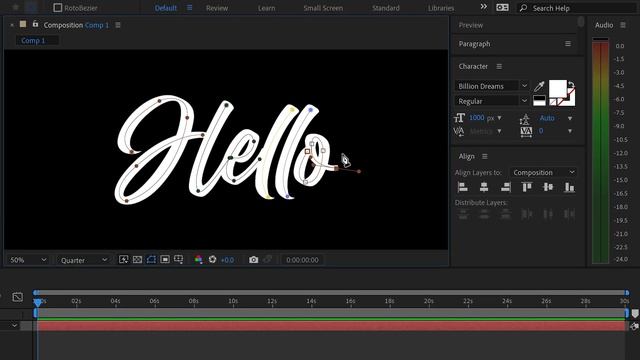This screenshot has width=640, height=360.
Task: Show more workspaces with double chevron
Action: [x=484, y=7]
